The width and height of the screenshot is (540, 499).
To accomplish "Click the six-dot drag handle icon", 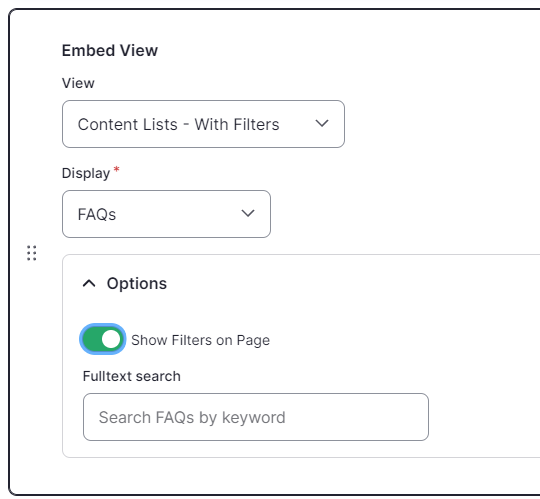I will click(32, 253).
